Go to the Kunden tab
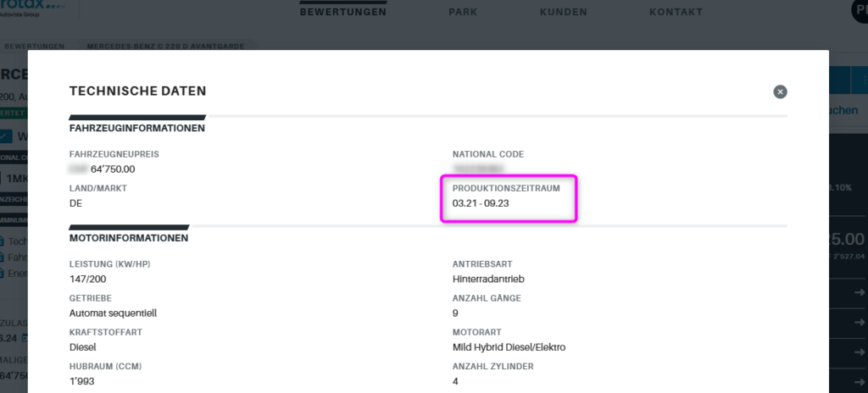This screenshot has width=868, height=393. pos(564,12)
